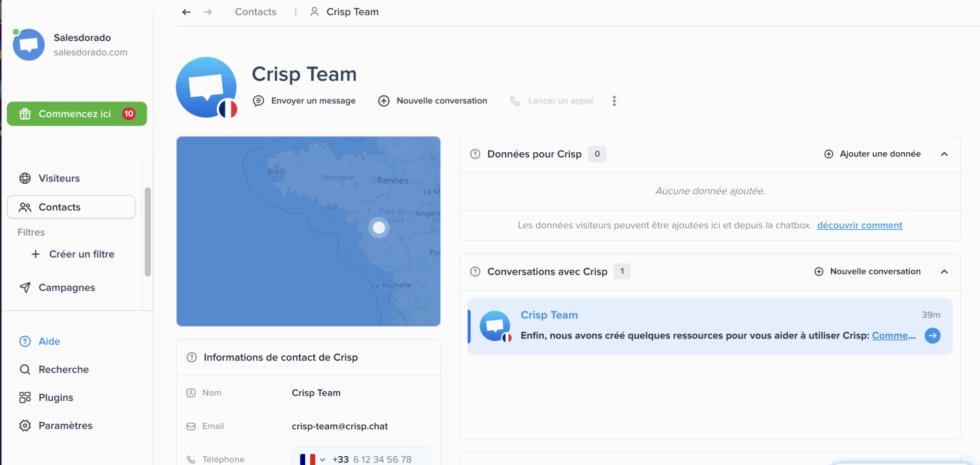980x465 pixels.
Task: Click the Aucune donnée ajoutée text
Action: [x=710, y=191]
